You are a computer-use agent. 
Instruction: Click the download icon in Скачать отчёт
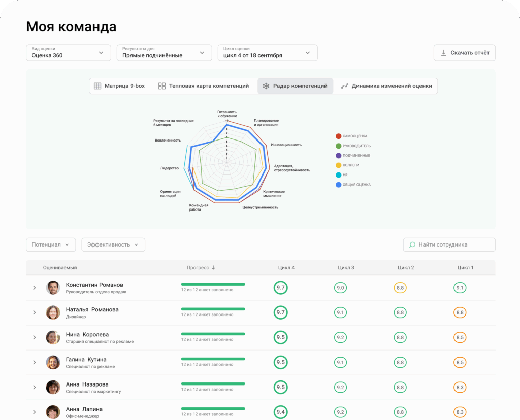[x=443, y=53]
